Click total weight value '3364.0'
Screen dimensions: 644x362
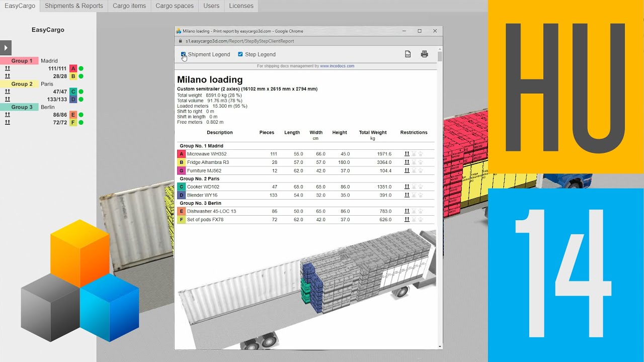click(383, 162)
